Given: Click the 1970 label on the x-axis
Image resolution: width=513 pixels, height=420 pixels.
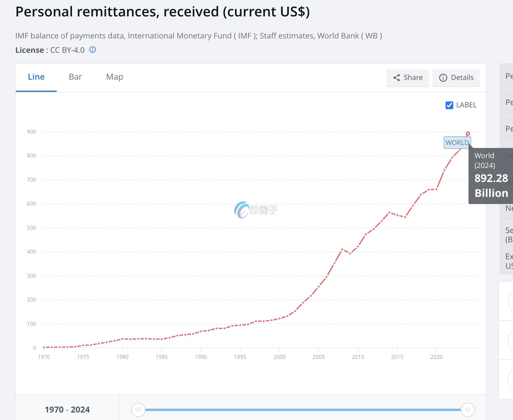Looking at the screenshot, I should tap(44, 357).
